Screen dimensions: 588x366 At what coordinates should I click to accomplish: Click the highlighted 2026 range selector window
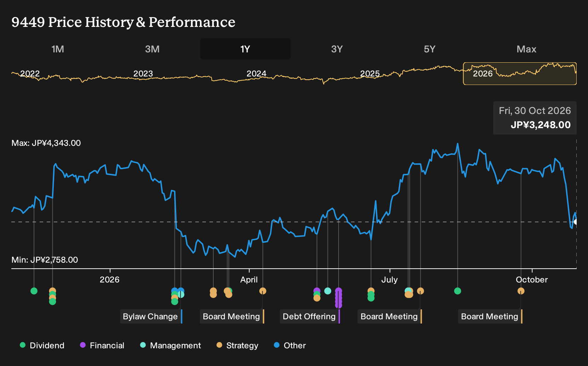[520, 74]
